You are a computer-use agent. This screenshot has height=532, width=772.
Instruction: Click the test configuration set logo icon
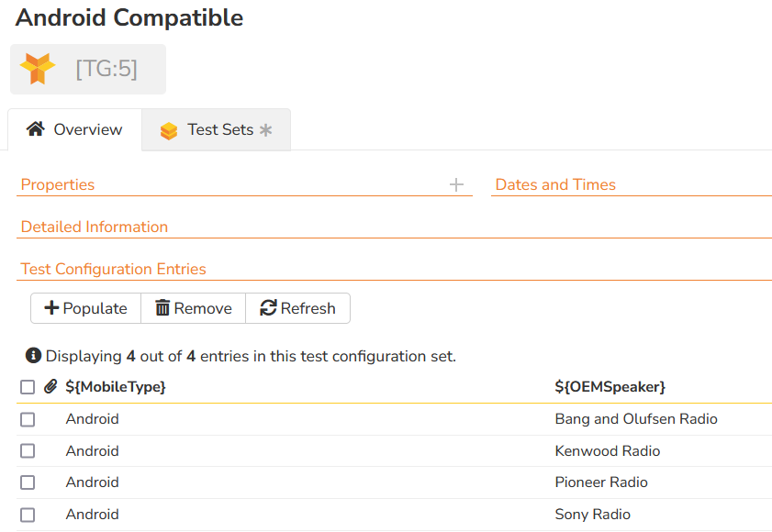(x=38, y=69)
